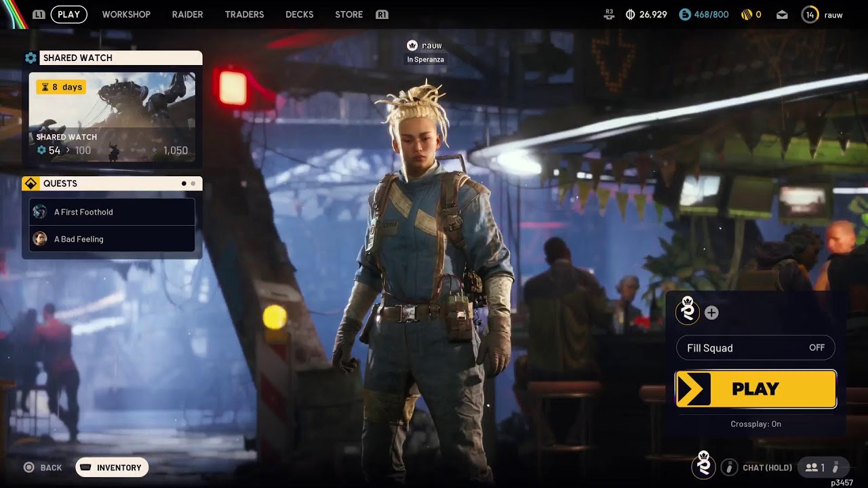Add a squad member with plus button
Screen dimensions: 868x488
pyautogui.click(x=711, y=312)
